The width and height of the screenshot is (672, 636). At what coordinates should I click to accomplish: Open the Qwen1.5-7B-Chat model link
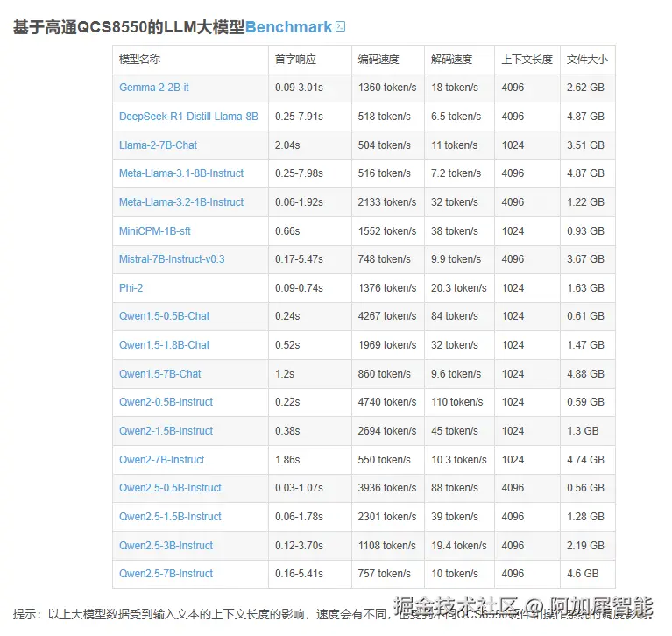[159, 374]
